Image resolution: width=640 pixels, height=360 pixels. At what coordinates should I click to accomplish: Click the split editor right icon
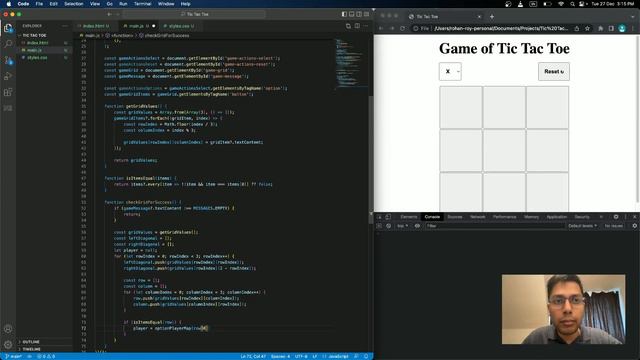click(x=357, y=26)
